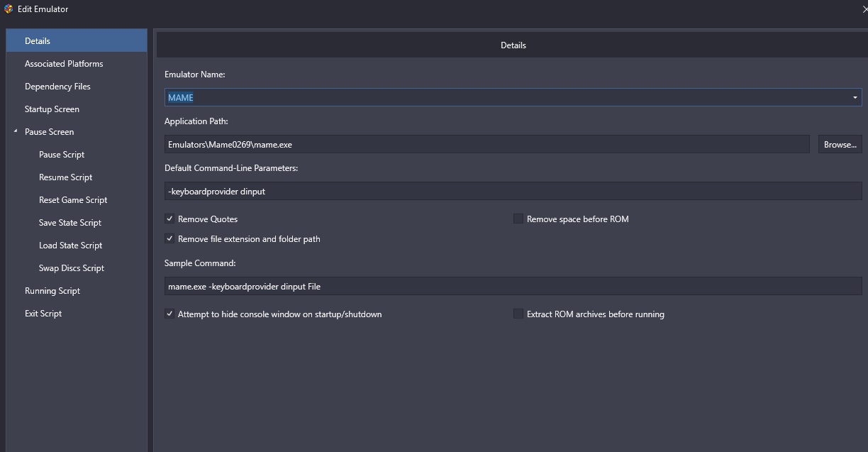
Task: Click the Application Path field
Action: [487, 144]
